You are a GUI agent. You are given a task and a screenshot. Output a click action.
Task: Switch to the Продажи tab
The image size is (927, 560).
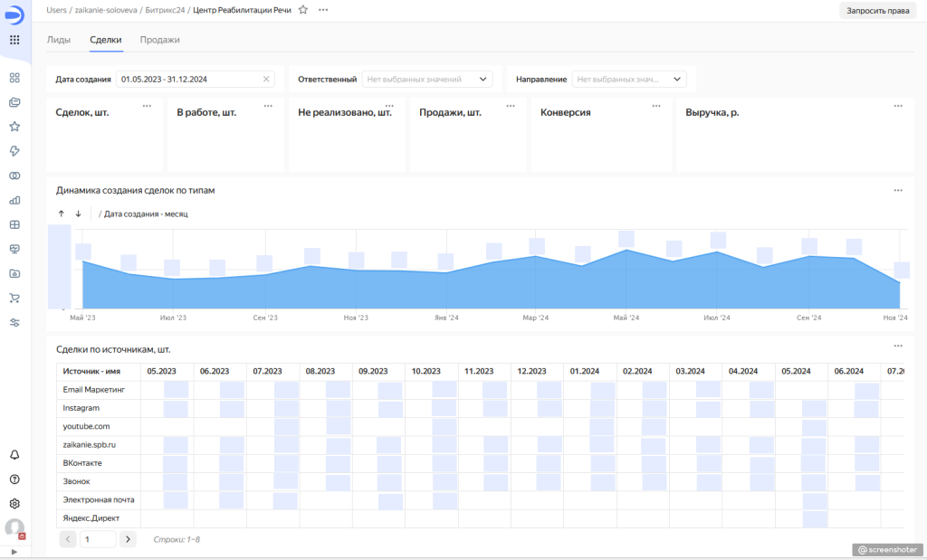[x=159, y=40]
